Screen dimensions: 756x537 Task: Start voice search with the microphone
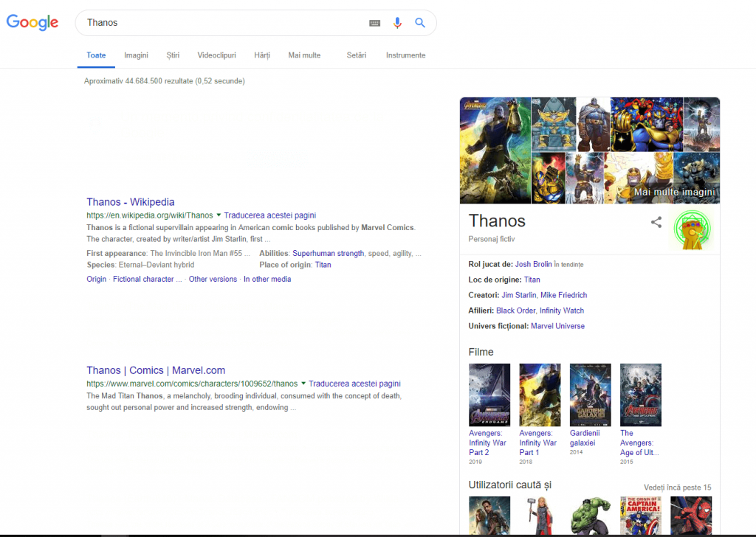click(x=397, y=23)
